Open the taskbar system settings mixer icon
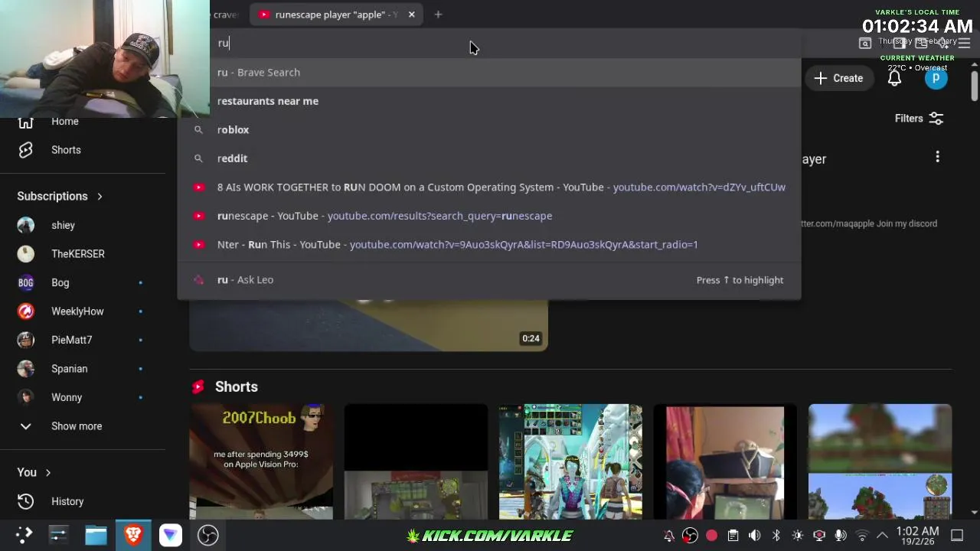980x551 pixels. pos(59,535)
